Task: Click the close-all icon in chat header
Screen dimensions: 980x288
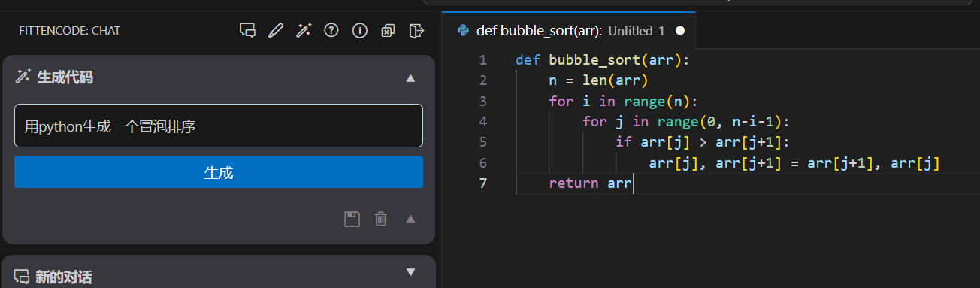Action: (x=388, y=31)
